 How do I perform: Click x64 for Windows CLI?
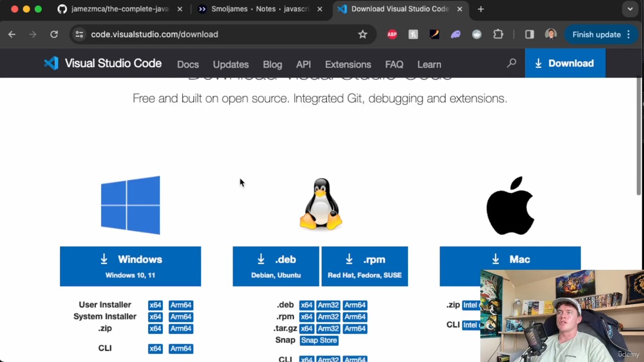point(155,348)
